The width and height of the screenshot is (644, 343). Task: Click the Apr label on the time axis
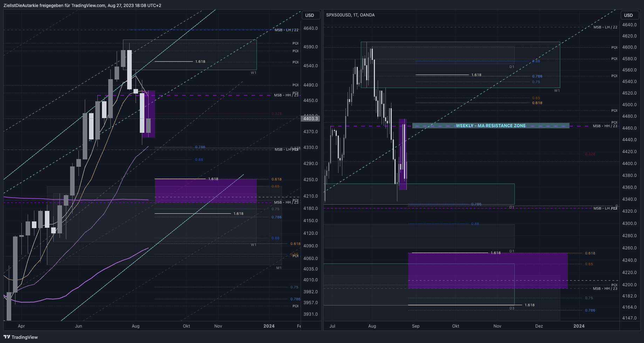[21, 326]
